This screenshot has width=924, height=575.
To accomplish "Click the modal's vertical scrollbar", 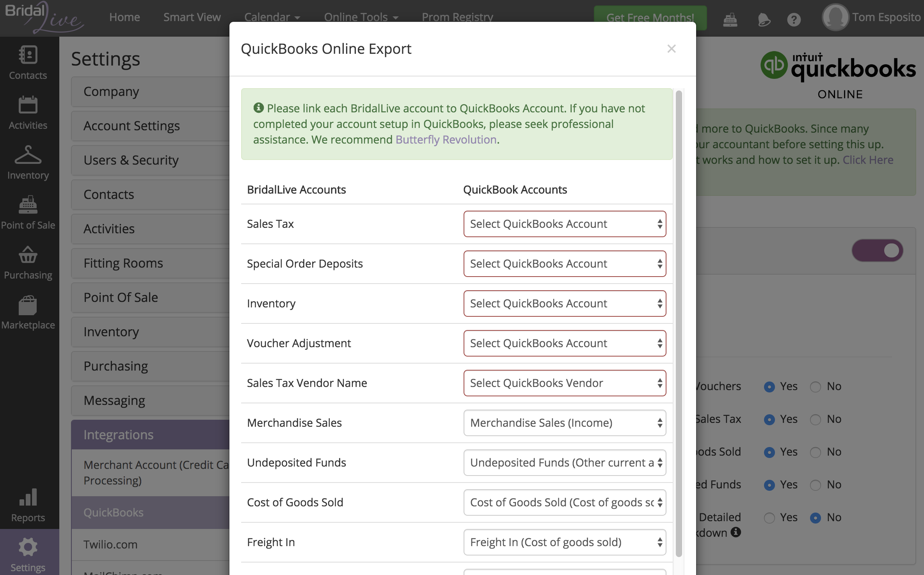I will 679,323.
